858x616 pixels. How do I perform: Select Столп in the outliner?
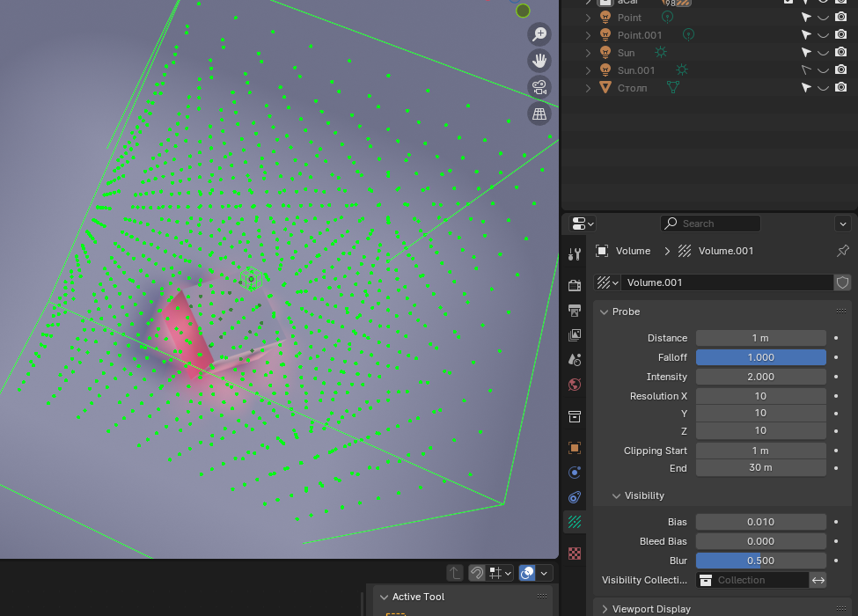pos(632,87)
